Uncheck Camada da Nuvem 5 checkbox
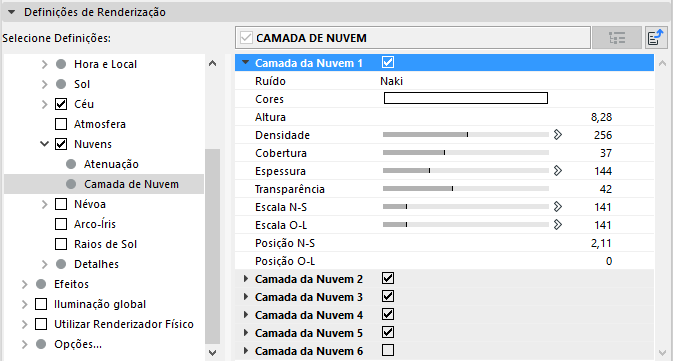Screen dimensions: 673x361 click(x=388, y=332)
